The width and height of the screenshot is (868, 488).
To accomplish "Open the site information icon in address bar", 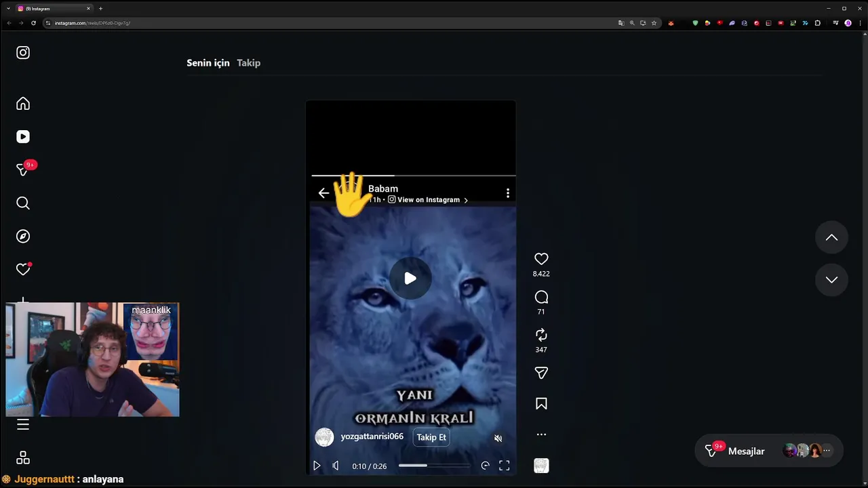I will pyautogui.click(x=47, y=23).
